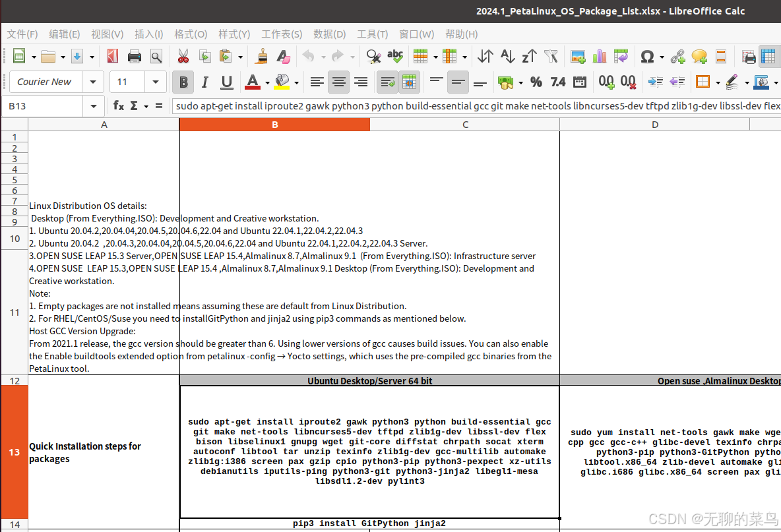This screenshot has width=781, height=532.
Task: Open the Currency format dropdown arrow
Action: 521,82
